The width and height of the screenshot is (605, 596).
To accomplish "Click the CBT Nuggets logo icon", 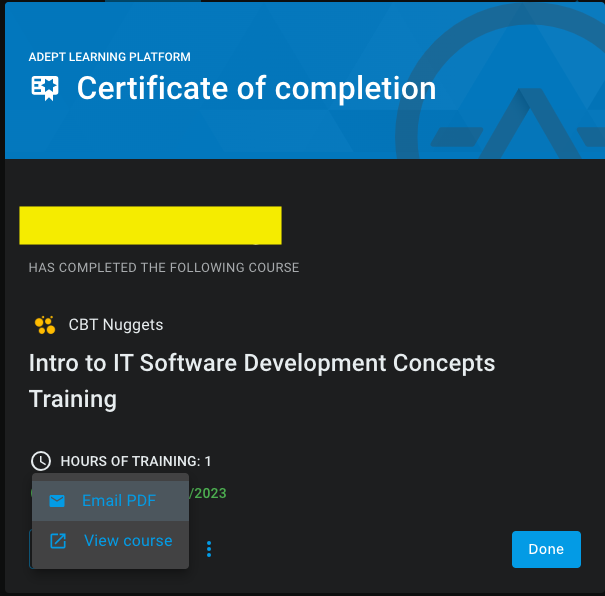I will point(45,325).
